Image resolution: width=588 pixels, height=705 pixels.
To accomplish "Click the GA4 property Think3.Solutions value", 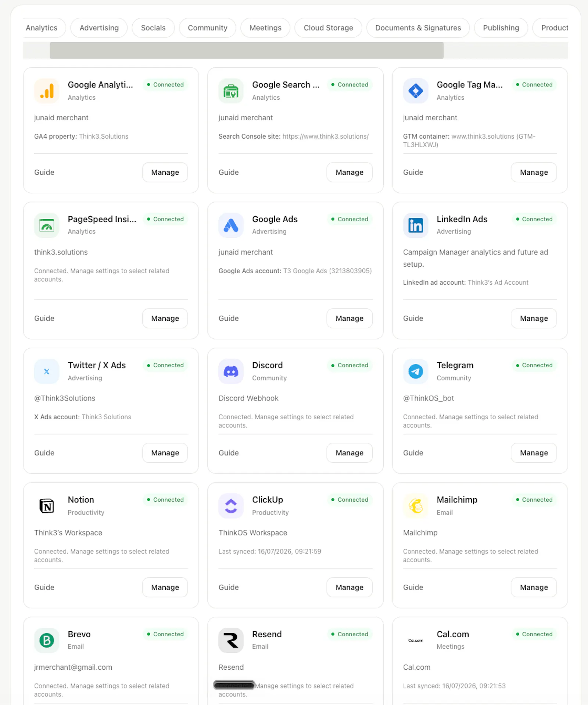I will (104, 136).
